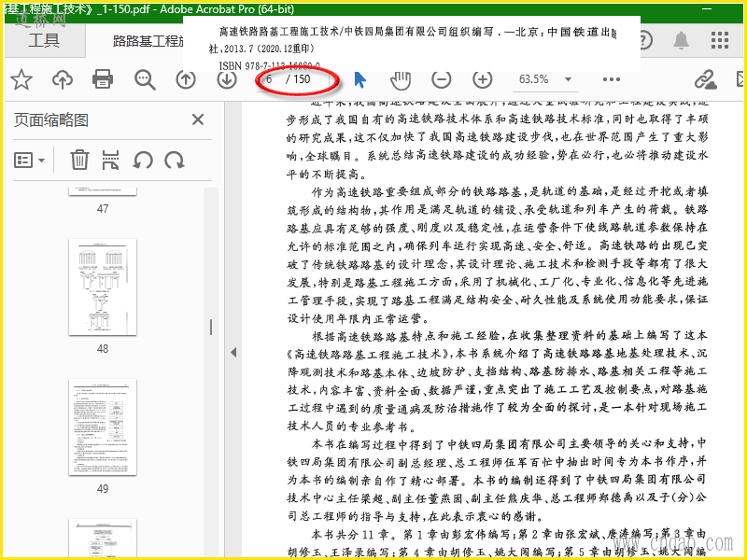The height and width of the screenshot is (560, 747).
Task: Click the star bookmark icon
Action: click(x=21, y=79)
